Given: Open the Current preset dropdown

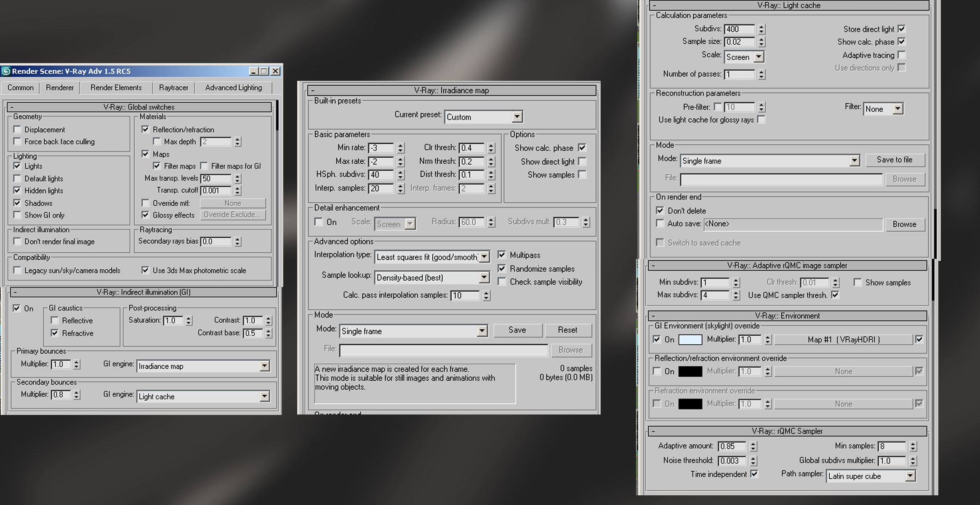Looking at the screenshot, I should coord(517,117).
